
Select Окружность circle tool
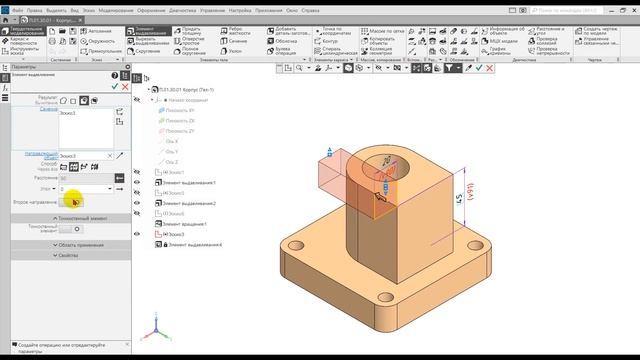(98, 41)
